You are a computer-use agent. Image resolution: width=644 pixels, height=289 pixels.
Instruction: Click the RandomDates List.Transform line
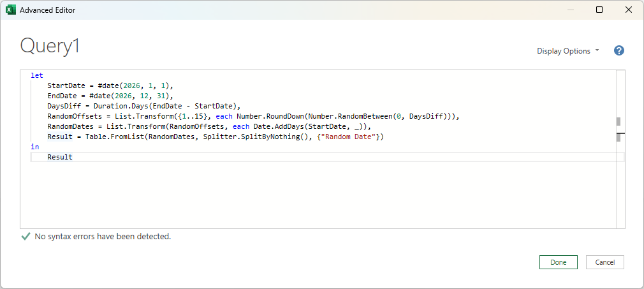pos(209,126)
